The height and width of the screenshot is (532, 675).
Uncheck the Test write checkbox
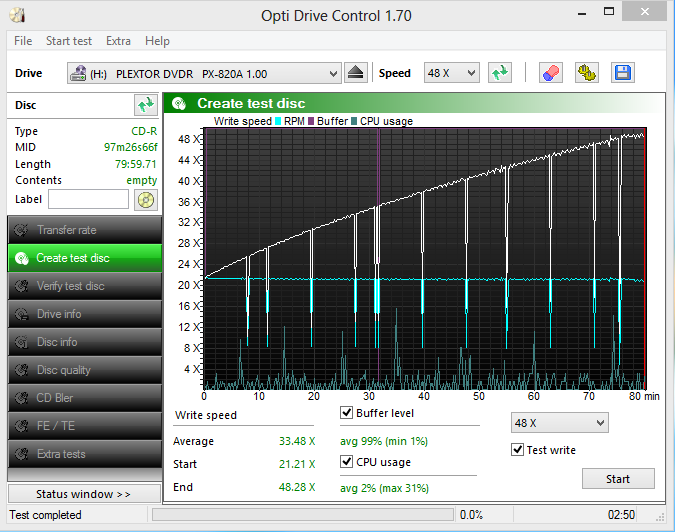tap(517, 450)
